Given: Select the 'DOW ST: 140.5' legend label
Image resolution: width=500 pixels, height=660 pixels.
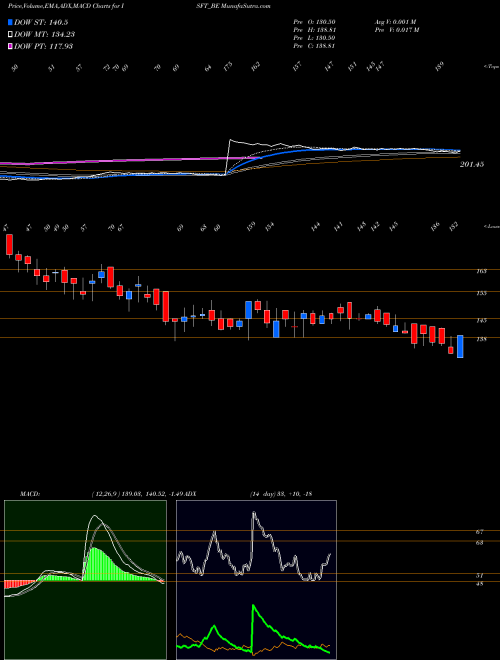Looking at the screenshot, I should click(x=41, y=23).
